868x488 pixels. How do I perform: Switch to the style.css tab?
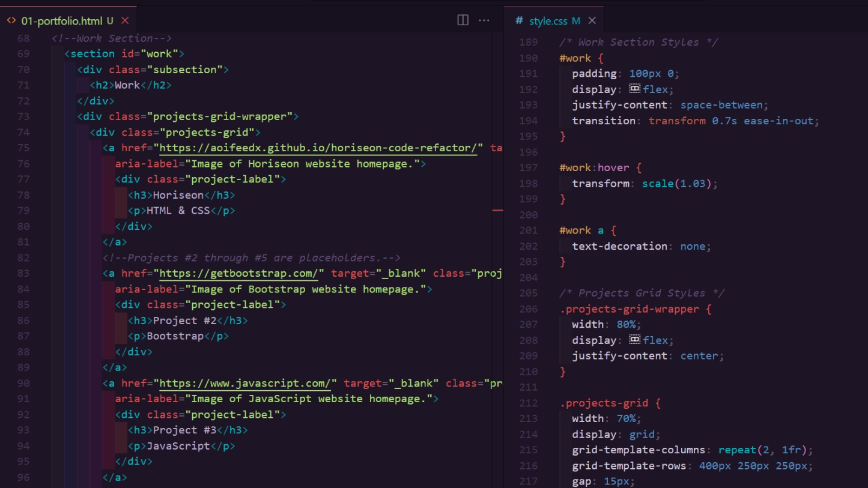pos(554,20)
